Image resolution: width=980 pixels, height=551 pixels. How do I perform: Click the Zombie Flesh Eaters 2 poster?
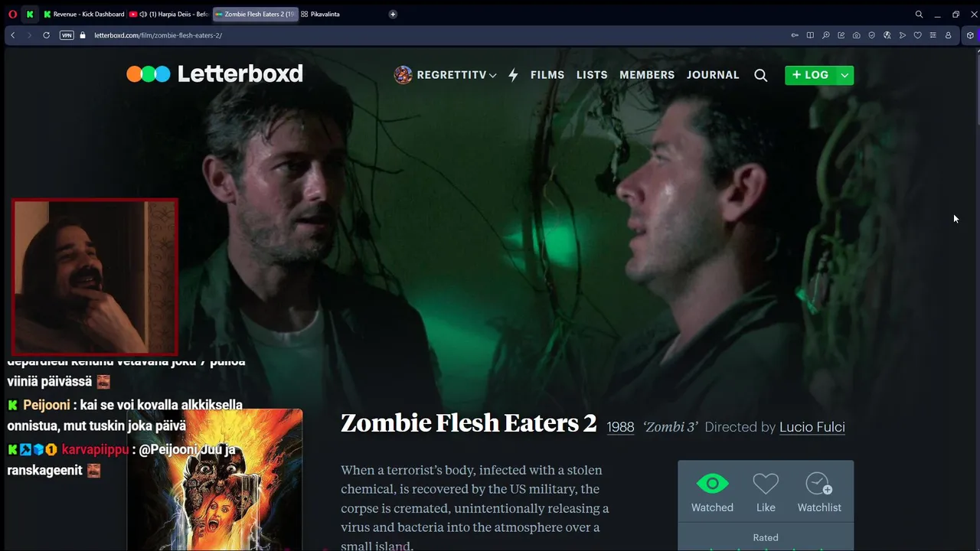pos(214,480)
